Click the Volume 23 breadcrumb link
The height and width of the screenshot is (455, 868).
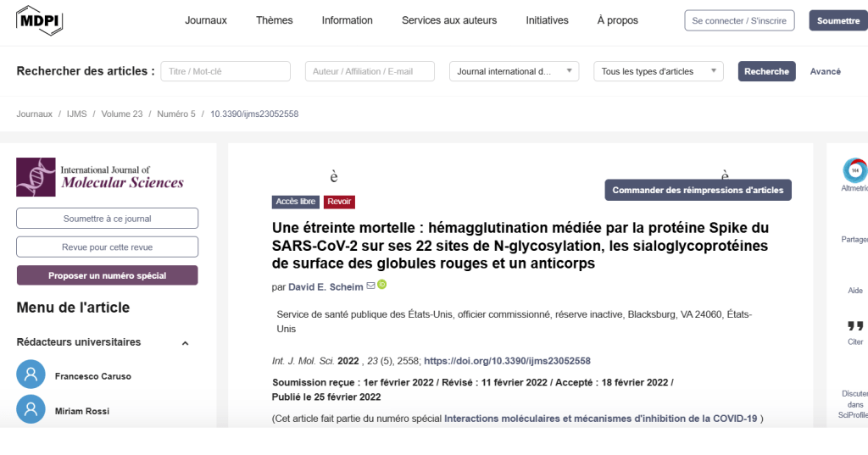[122, 114]
